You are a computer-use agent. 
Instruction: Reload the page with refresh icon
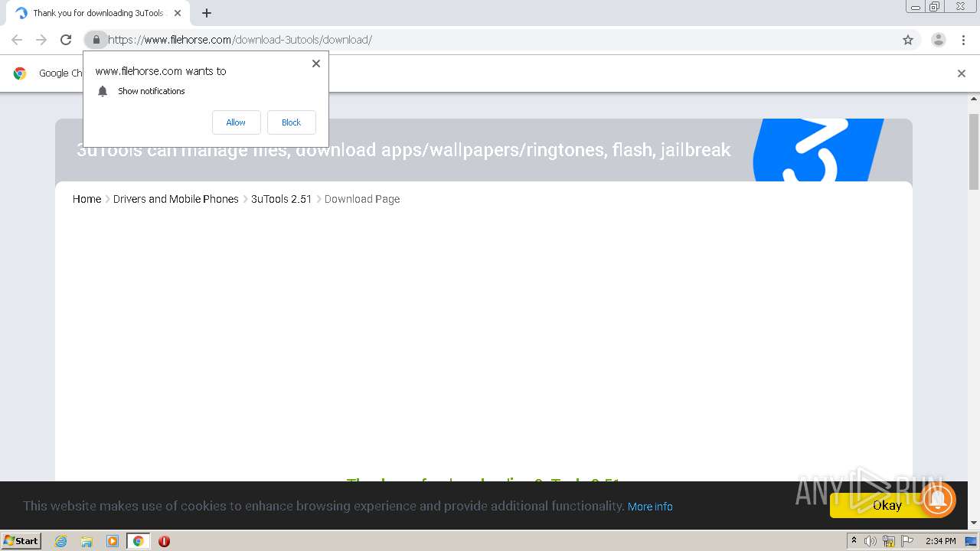click(66, 40)
